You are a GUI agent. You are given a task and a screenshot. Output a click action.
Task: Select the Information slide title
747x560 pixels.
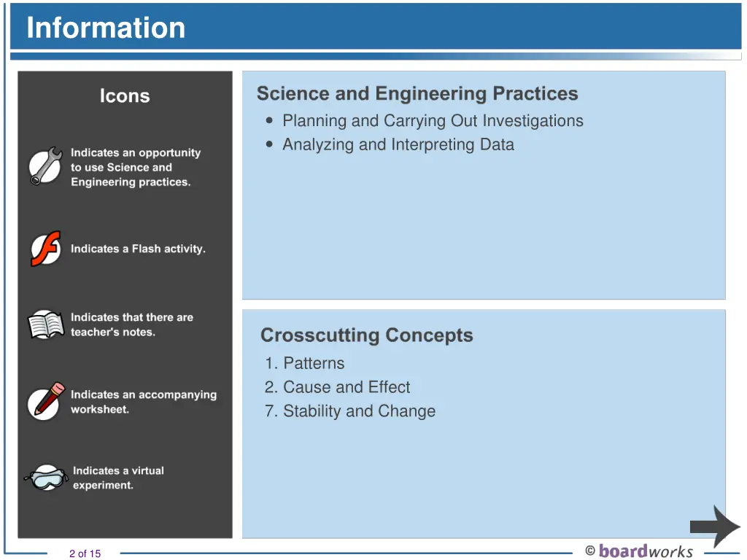(x=106, y=28)
